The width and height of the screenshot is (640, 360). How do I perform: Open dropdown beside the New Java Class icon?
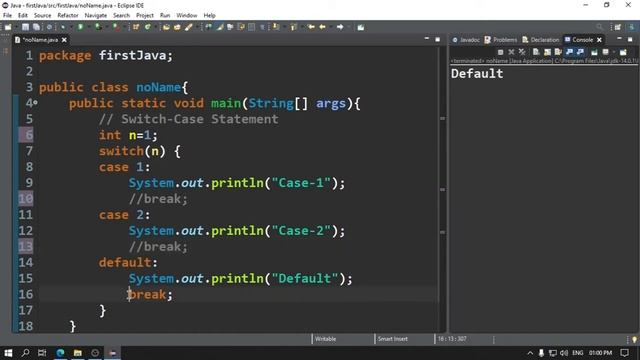point(155,27)
